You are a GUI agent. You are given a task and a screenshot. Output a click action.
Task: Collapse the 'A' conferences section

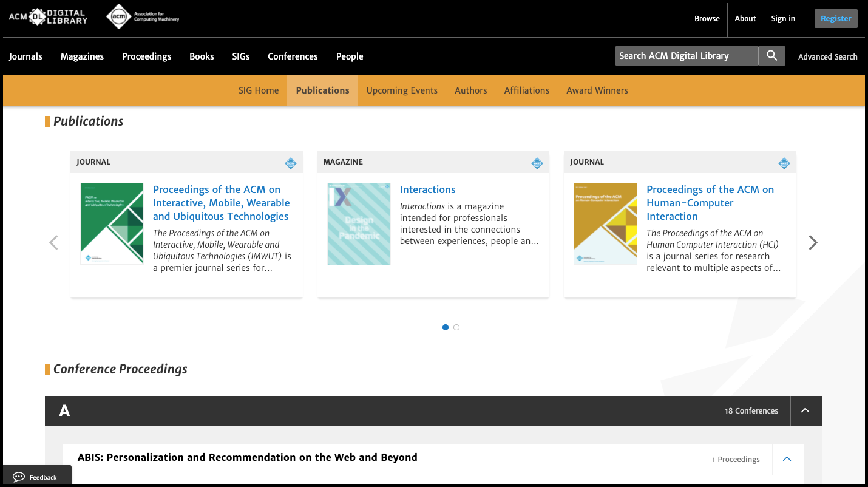point(805,410)
